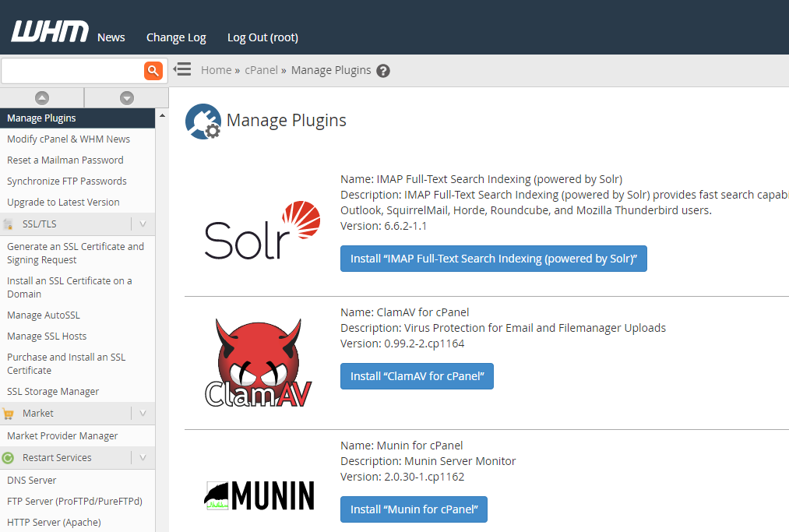Screen dimensions: 789x532
Task: Open Change Log in the top bar
Action: point(176,37)
